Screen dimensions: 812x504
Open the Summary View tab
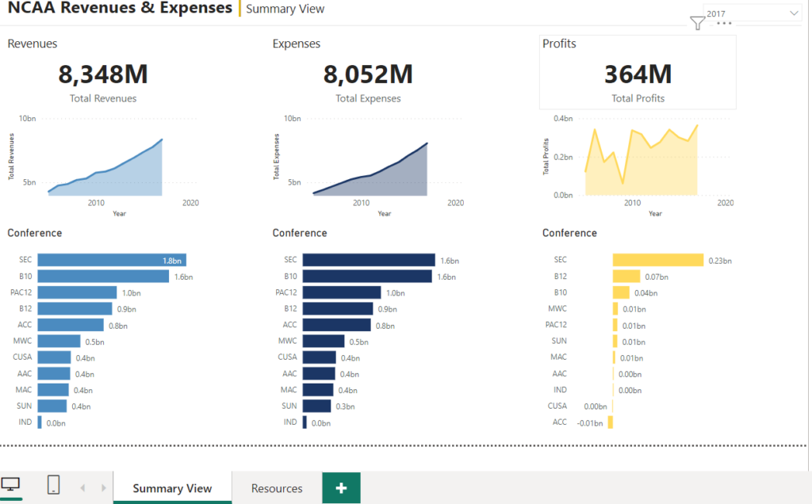172,488
